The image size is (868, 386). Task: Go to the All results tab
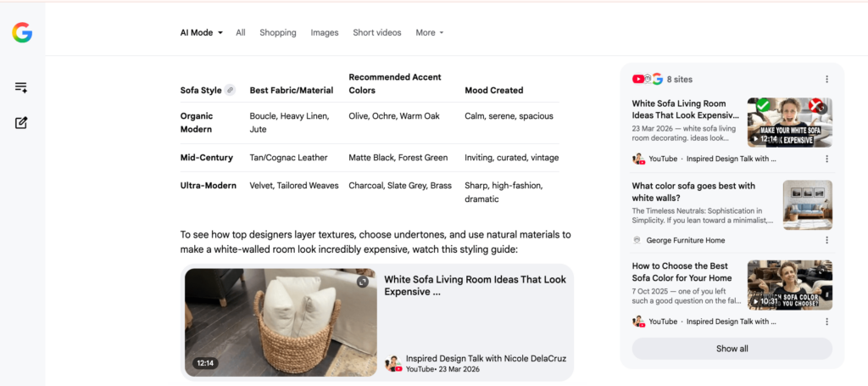(240, 33)
